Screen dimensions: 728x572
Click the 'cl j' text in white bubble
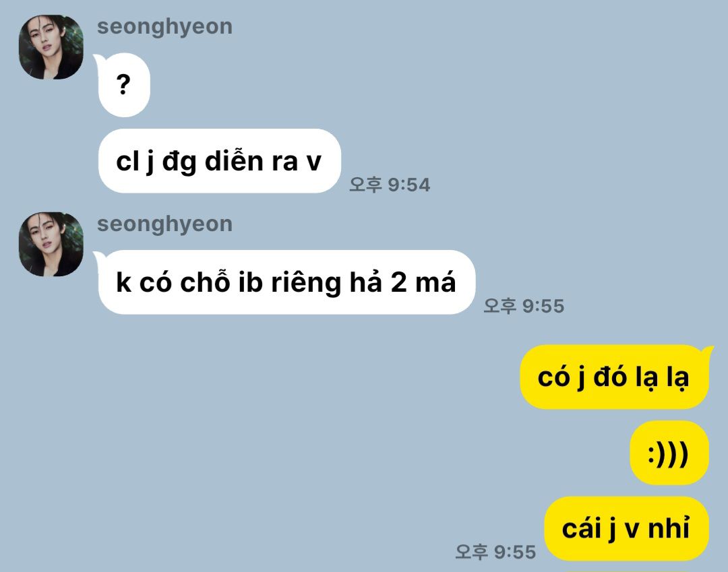135,162
